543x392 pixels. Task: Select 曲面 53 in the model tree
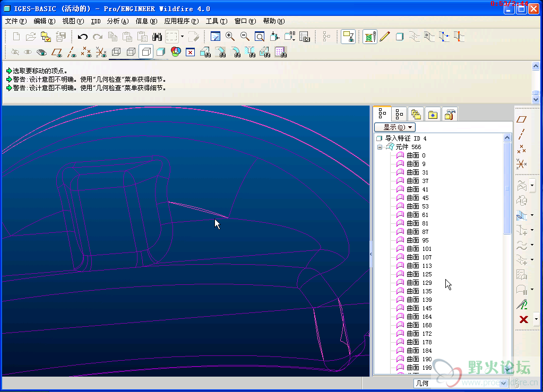[x=412, y=206]
